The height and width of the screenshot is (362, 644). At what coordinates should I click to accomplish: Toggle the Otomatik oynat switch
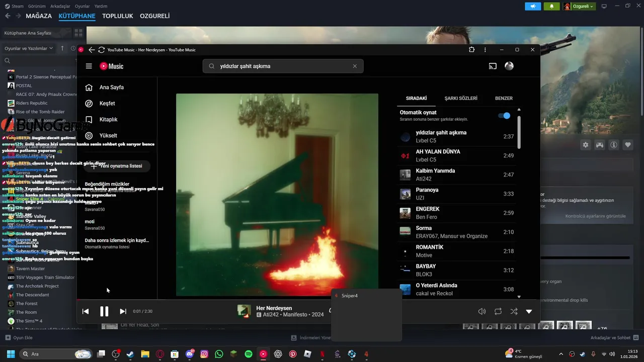504,116
